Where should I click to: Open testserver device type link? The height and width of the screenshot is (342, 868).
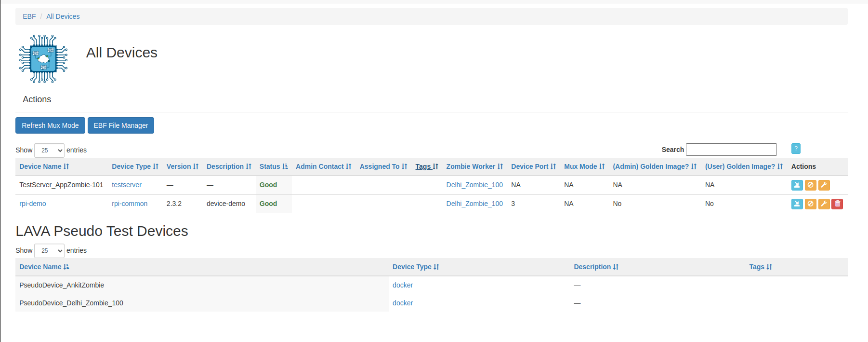point(127,185)
